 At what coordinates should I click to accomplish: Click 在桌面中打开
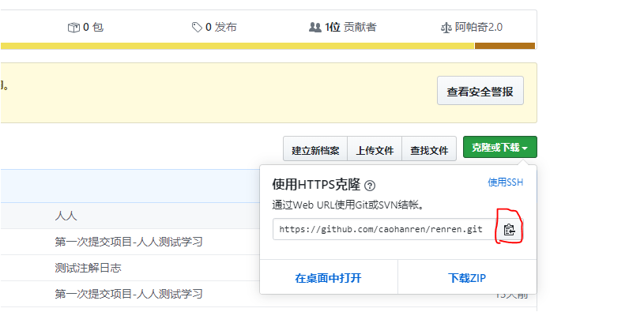pyautogui.click(x=329, y=278)
